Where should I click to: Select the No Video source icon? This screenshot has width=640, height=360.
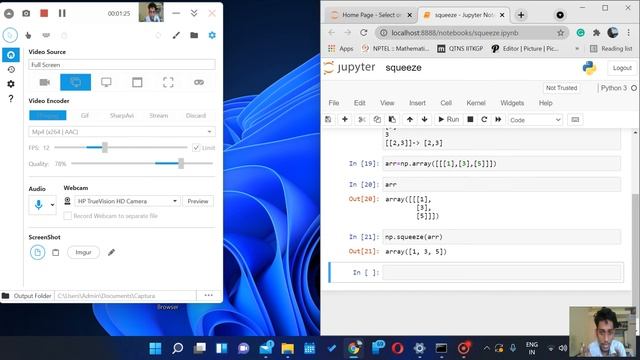click(199, 82)
